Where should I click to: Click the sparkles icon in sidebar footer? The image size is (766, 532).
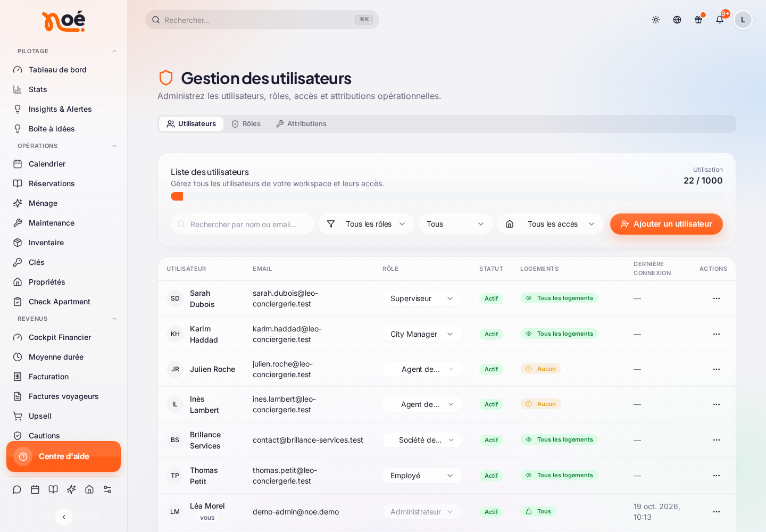click(x=71, y=489)
